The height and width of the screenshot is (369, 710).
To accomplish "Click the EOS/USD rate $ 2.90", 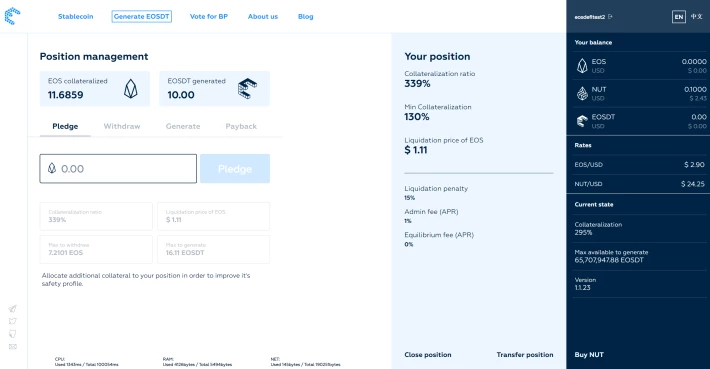I will 694,165.
